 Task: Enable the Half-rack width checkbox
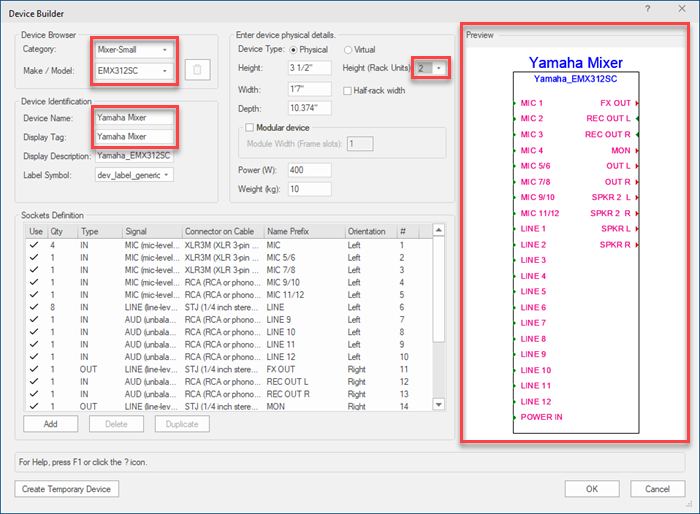tap(347, 91)
